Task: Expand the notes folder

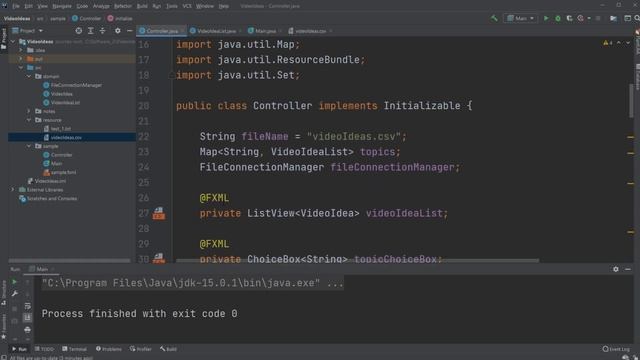Action: click(x=29, y=111)
